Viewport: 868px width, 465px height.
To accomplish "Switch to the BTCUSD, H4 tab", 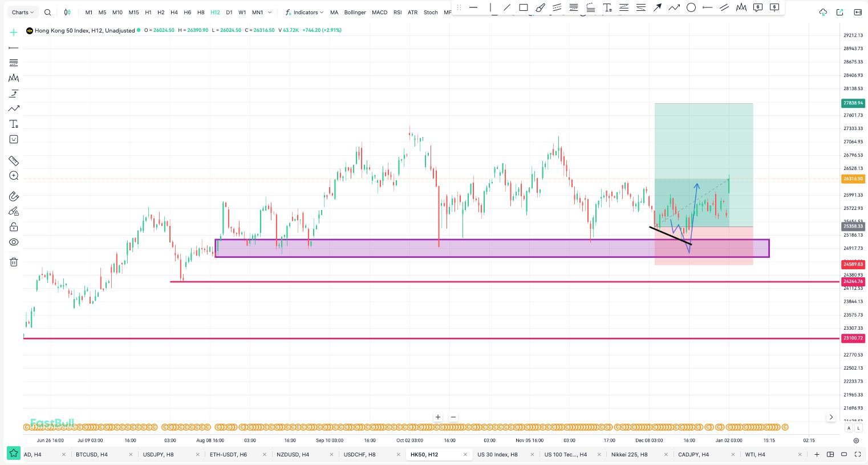I will click(x=92, y=455).
